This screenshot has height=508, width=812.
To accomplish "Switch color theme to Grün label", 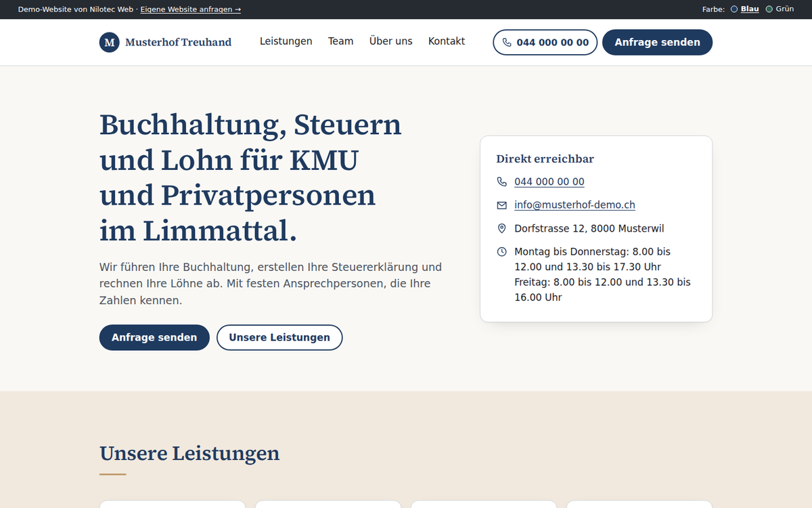I will coord(785,9).
